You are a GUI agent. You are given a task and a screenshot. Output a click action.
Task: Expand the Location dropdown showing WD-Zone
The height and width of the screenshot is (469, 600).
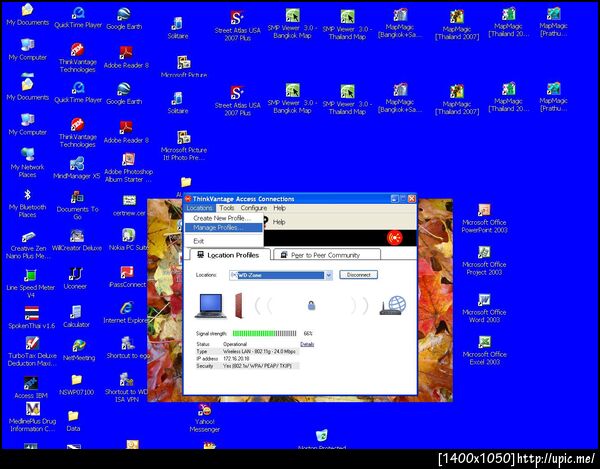[328, 275]
